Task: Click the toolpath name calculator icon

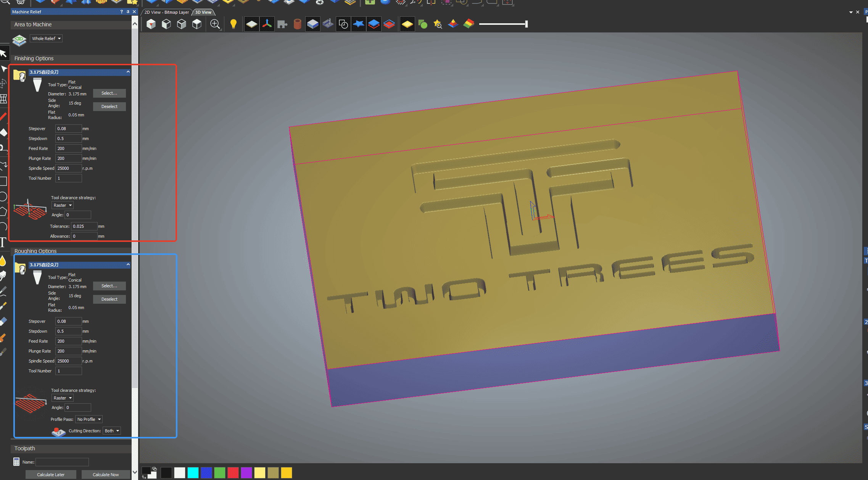Action: coord(16,462)
